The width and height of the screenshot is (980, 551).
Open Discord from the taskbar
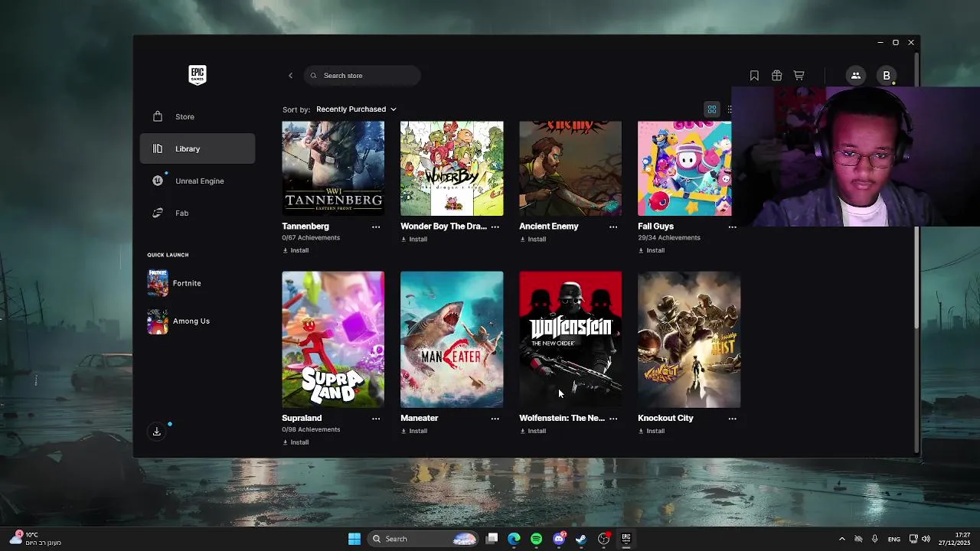pos(559,539)
